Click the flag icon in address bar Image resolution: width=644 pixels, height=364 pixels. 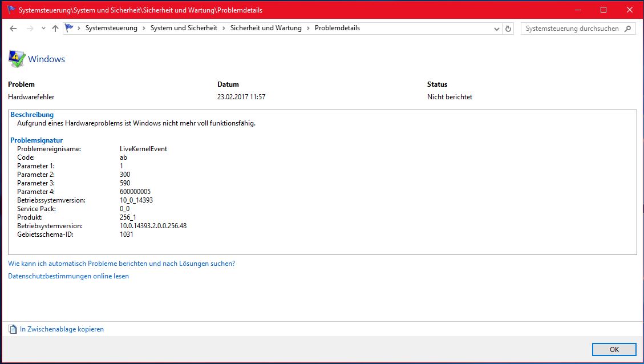pyautogui.click(x=69, y=28)
